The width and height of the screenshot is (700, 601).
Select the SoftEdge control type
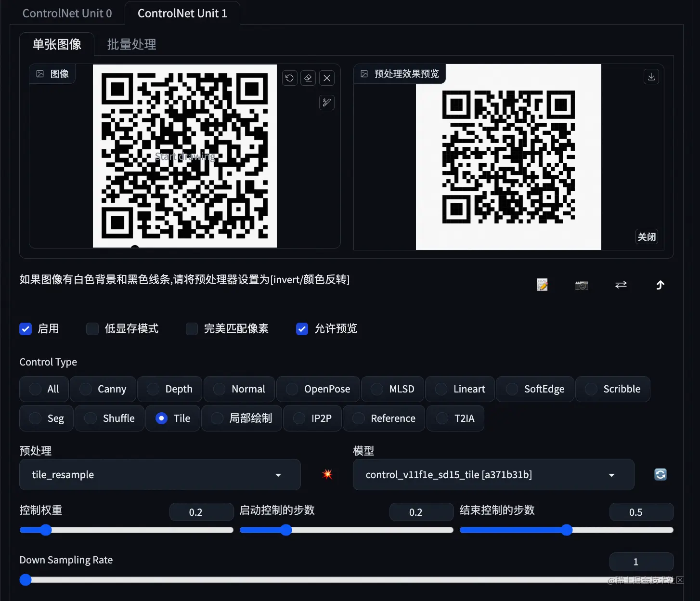(535, 389)
